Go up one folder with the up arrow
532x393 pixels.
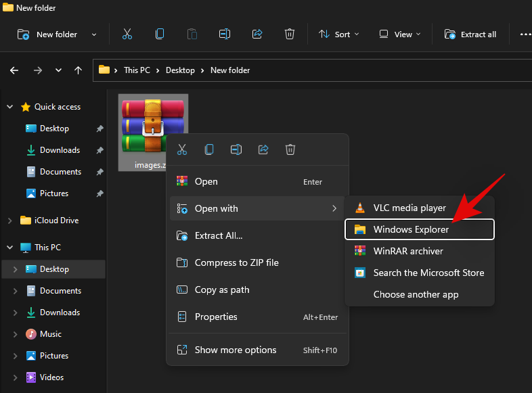coord(79,70)
